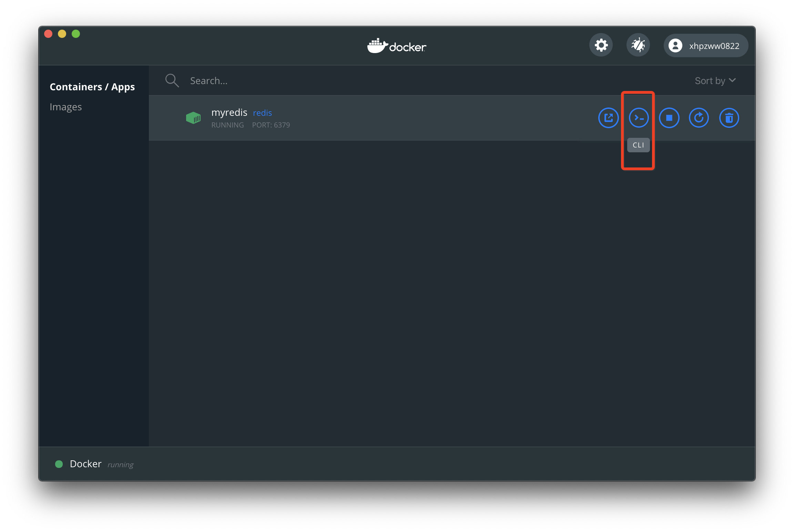Click PORT: 6379 text
The image size is (794, 532).
[271, 125]
